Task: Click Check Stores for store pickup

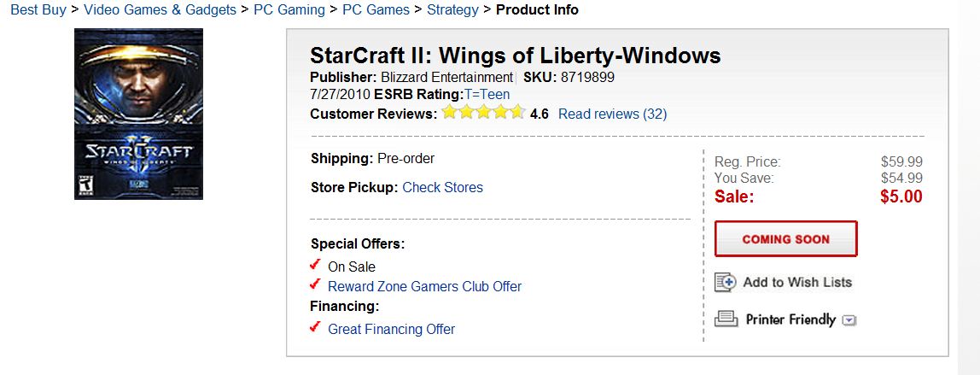Action: 442,187
